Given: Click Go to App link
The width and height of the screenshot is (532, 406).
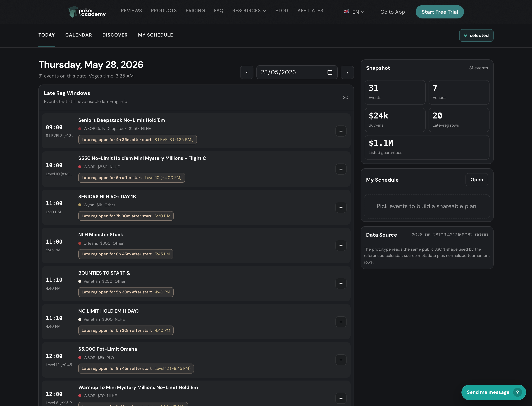Looking at the screenshot, I should (x=392, y=12).
